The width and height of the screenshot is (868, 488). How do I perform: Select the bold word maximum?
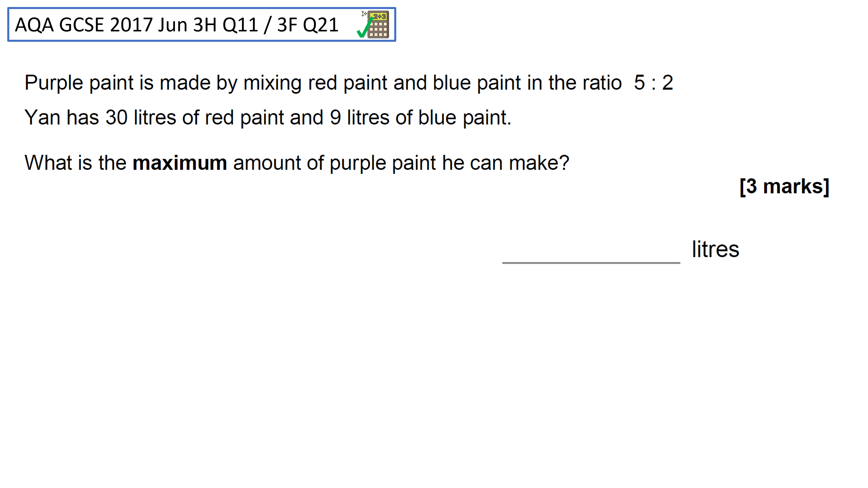[x=180, y=163]
